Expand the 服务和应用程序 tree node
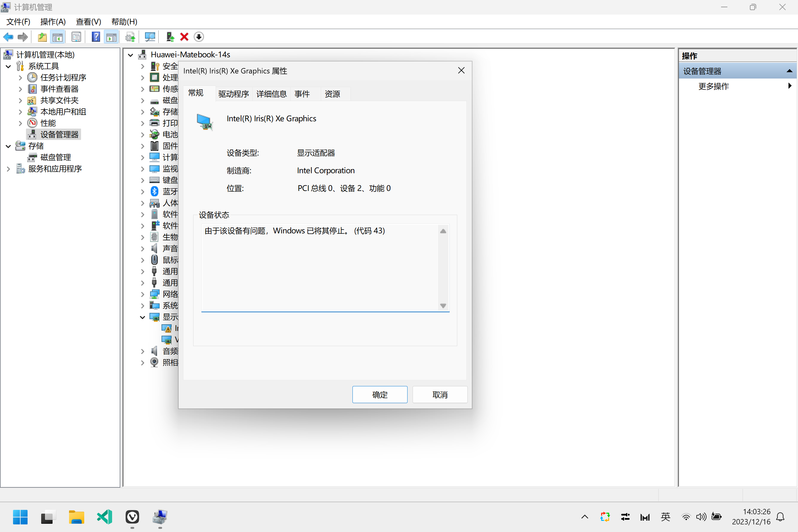 [x=8, y=169]
